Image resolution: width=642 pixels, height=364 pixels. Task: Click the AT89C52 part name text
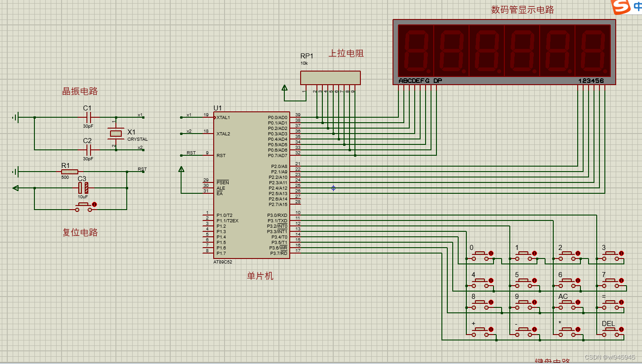coord(223,262)
